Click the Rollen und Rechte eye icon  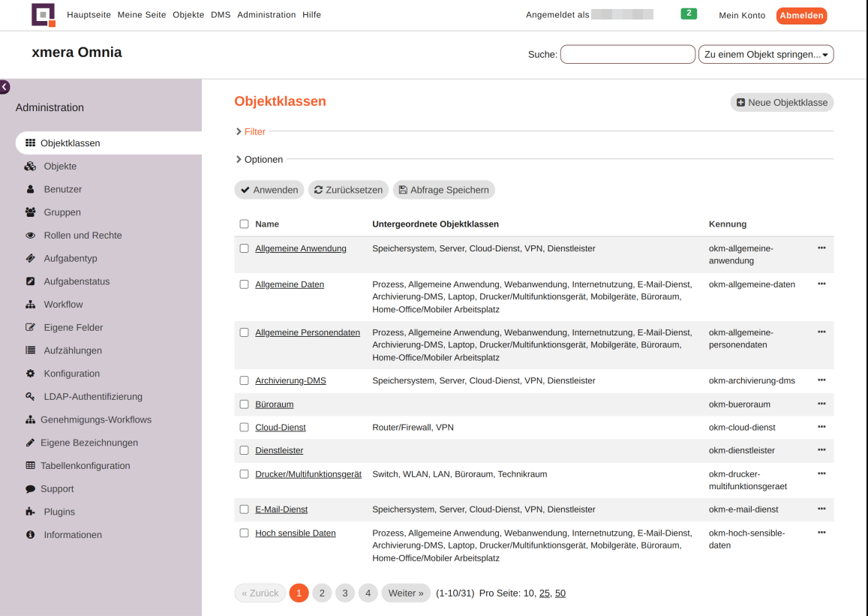[x=31, y=236]
